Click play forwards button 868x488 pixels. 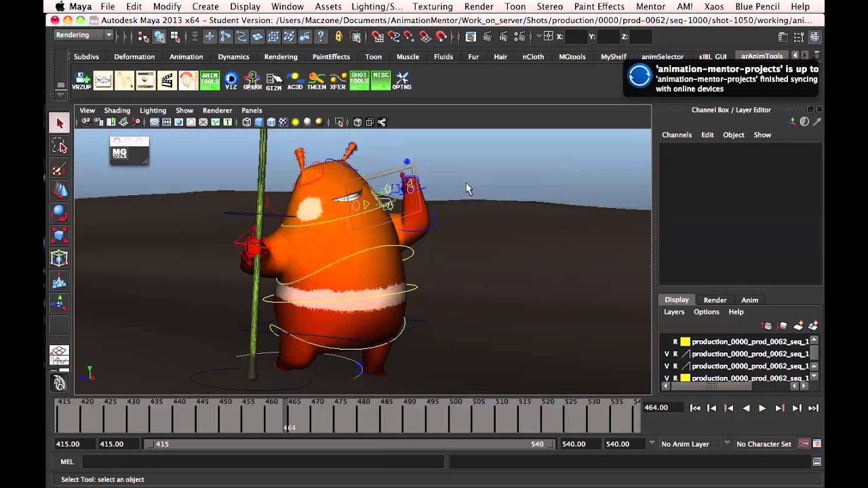762,408
